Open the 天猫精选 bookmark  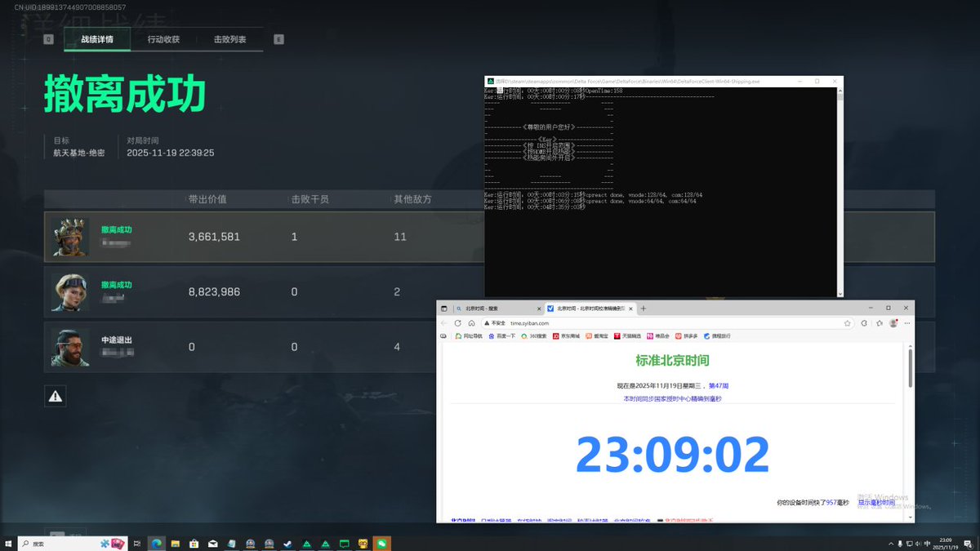pyautogui.click(x=628, y=335)
